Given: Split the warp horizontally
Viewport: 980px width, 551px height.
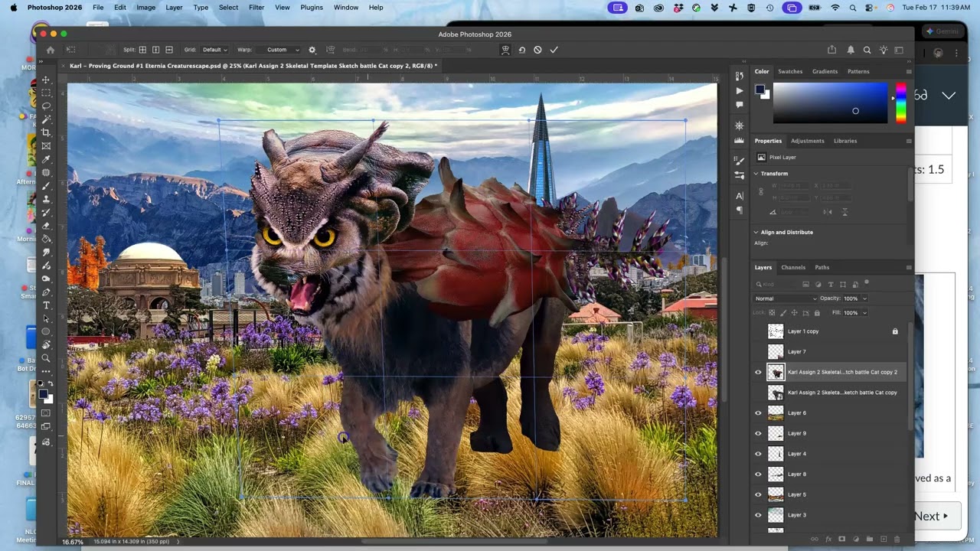Looking at the screenshot, I should (169, 50).
